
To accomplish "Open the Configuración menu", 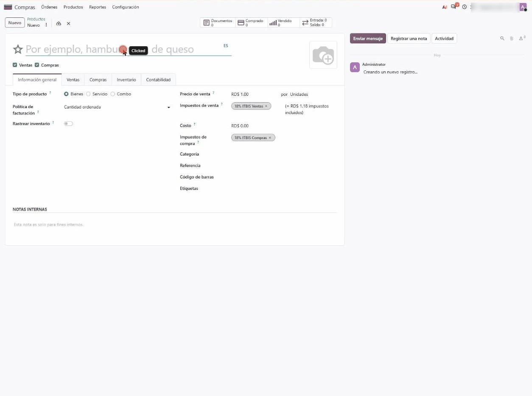I will point(126,7).
